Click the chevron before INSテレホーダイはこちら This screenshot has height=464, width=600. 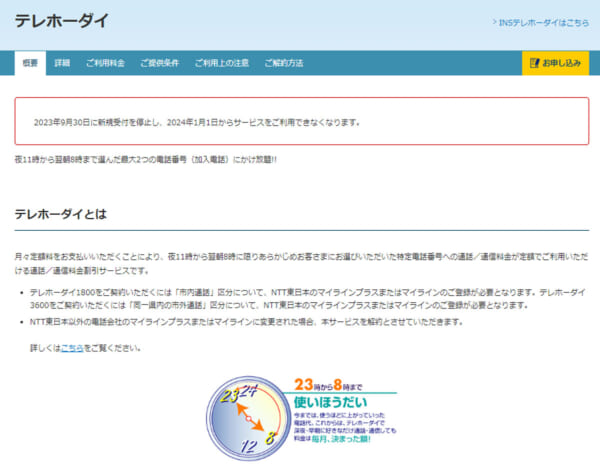494,22
